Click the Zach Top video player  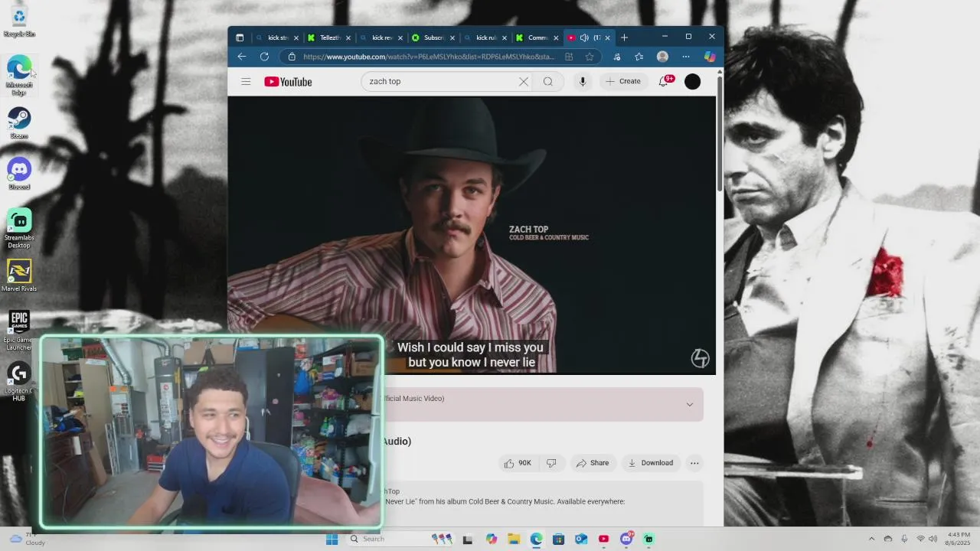[x=472, y=235]
